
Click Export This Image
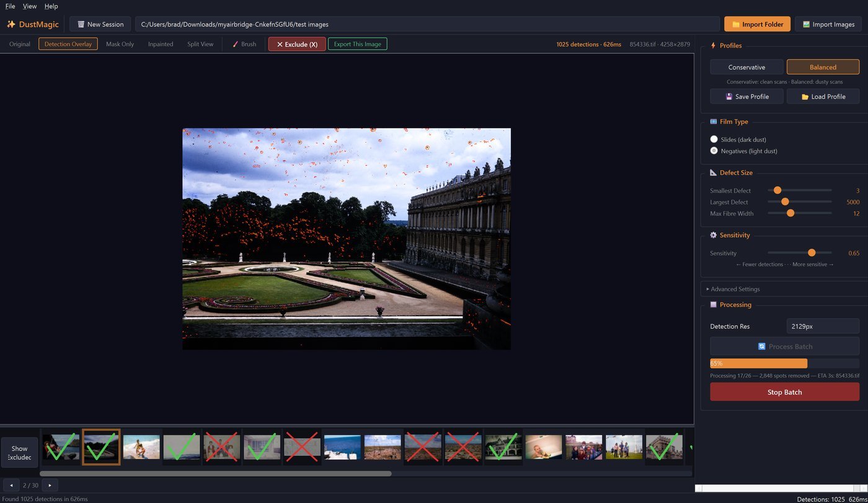click(x=358, y=44)
